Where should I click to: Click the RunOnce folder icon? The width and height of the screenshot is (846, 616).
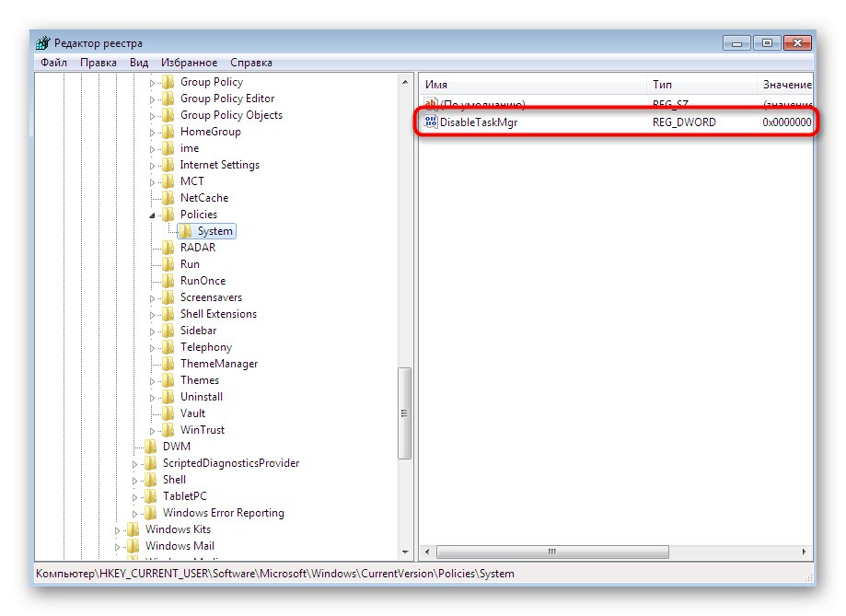tap(168, 281)
